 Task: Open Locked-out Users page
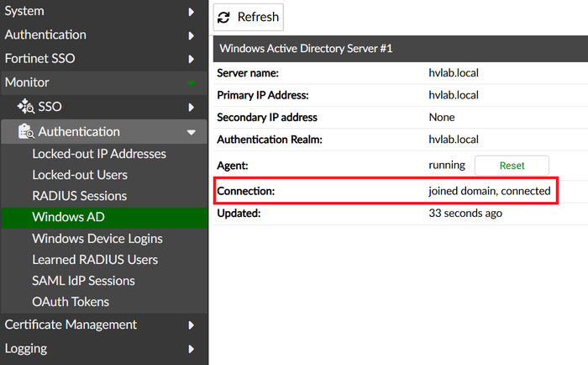point(80,175)
